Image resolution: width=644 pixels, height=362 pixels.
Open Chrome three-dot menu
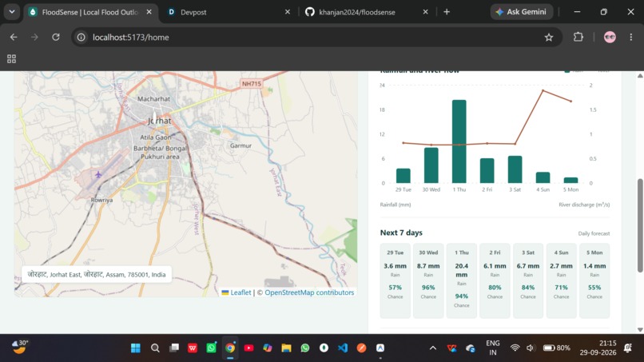[631, 38]
